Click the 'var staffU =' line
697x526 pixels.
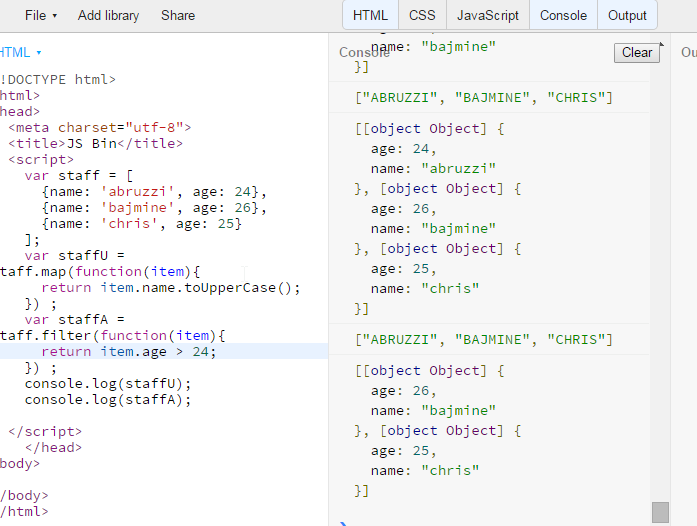(75, 256)
